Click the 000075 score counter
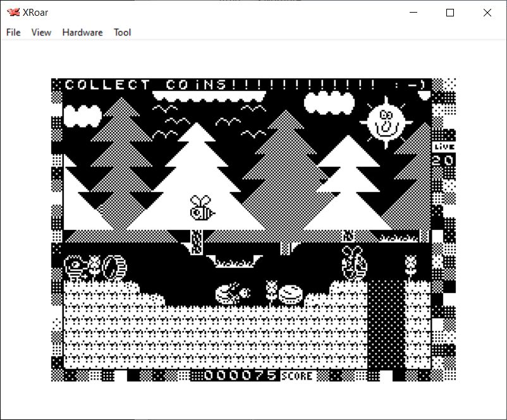 240,375
